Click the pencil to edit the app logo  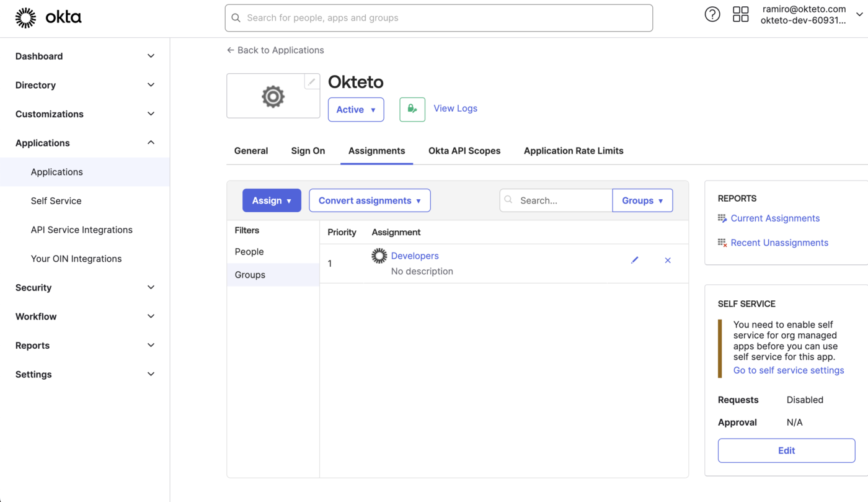pos(311,81)
